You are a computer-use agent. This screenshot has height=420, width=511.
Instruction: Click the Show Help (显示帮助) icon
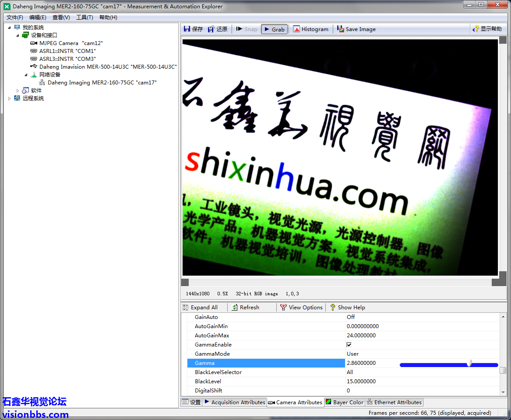pyautogui.click(x=476, y=29)
